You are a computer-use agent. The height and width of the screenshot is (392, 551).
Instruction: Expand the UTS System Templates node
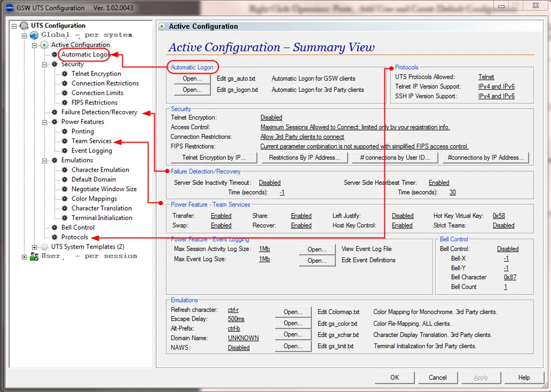pyautogui.click(x=34, y=247)
